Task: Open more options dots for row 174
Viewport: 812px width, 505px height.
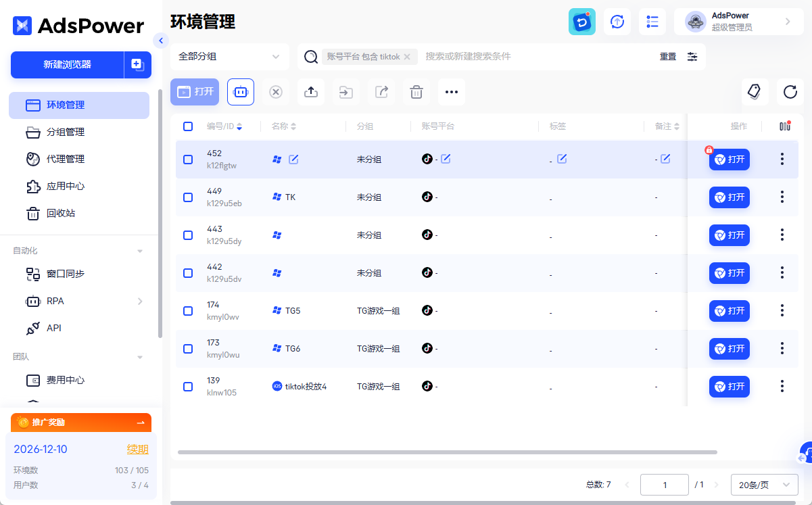Action: pos(782,310)
